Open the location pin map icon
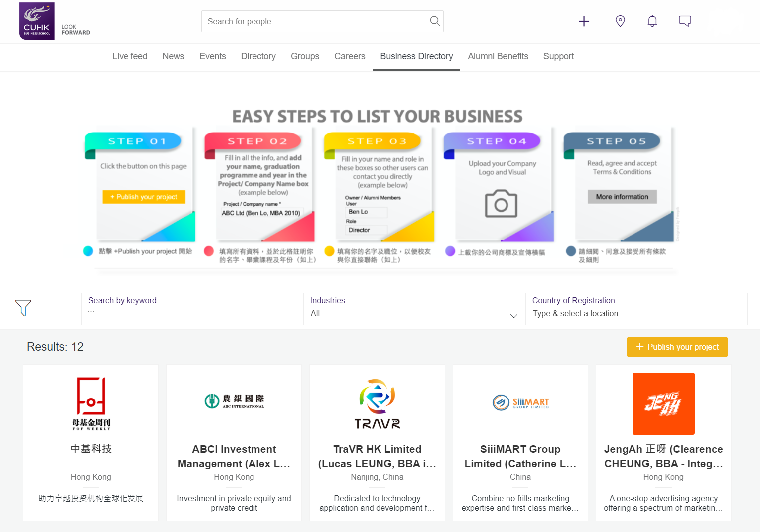760x532 pixels. (620, 21)
